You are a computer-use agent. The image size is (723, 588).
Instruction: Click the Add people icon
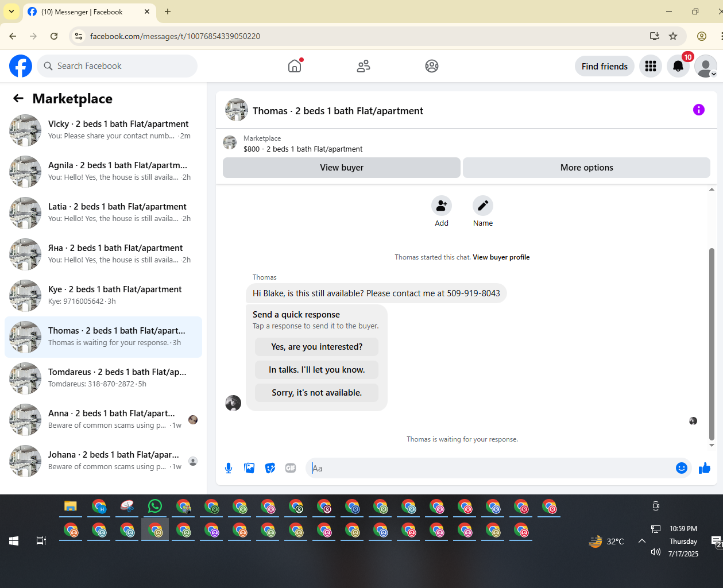click(442, 206)
